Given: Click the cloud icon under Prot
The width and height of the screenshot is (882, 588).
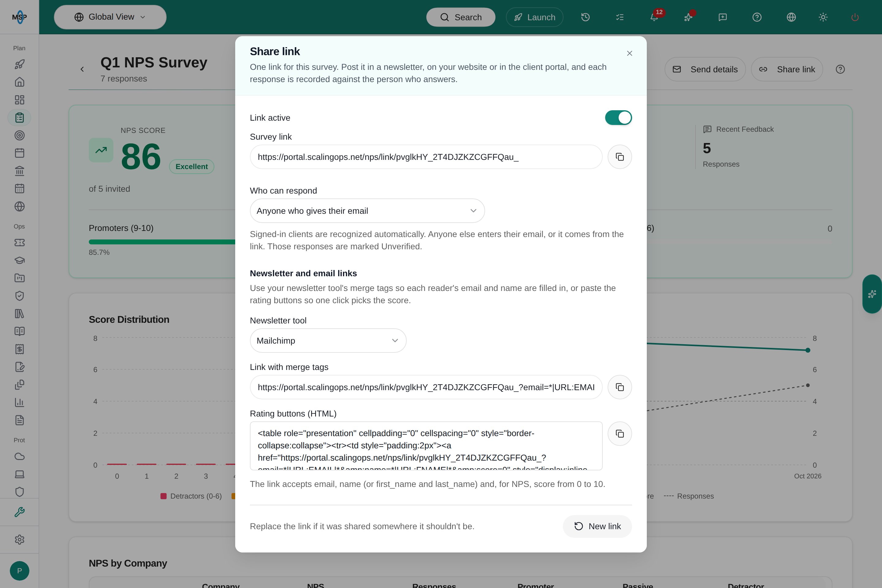Looking at the screenshot, I should [x=20, y=456].
